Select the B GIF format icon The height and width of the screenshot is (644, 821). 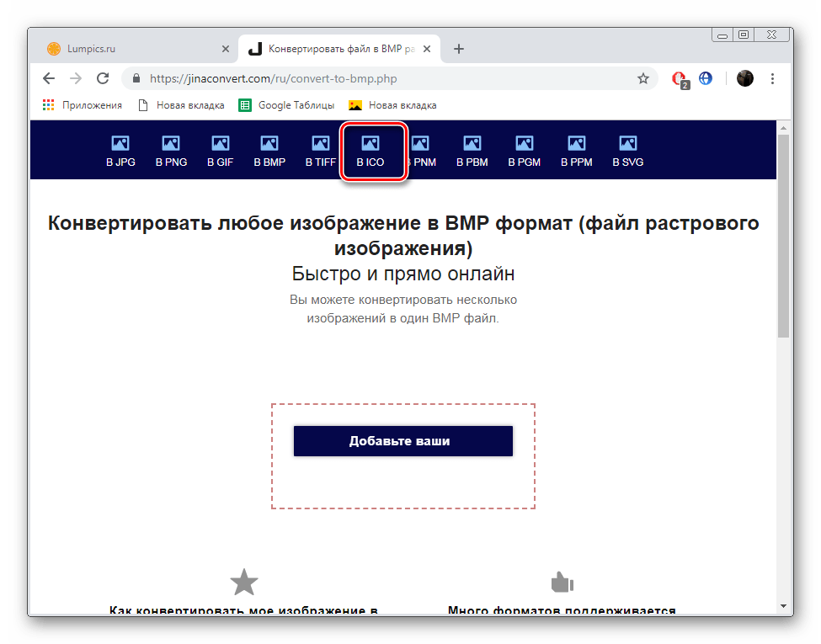[220, 152]
